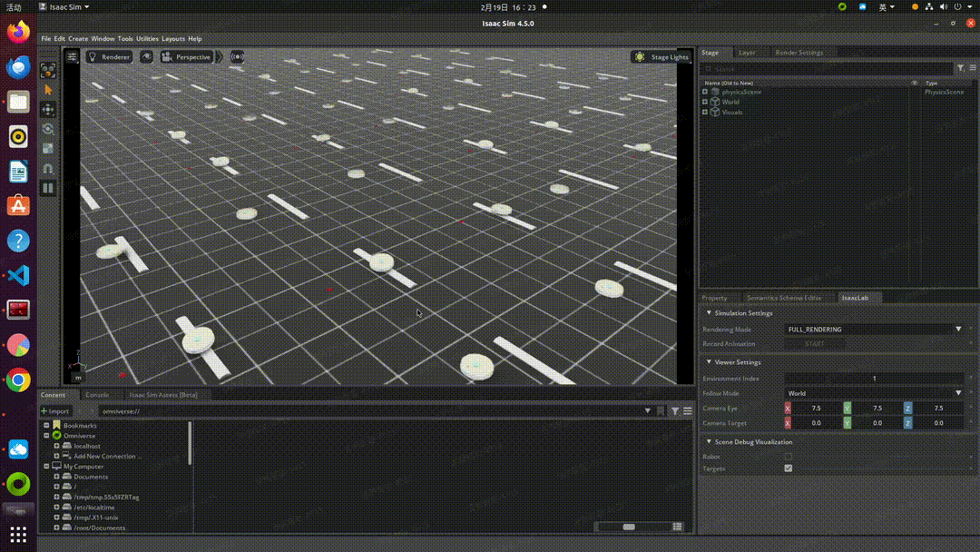Select the orange arrow Select tool
Screen dimensions: 980x552
pos(48,90)
